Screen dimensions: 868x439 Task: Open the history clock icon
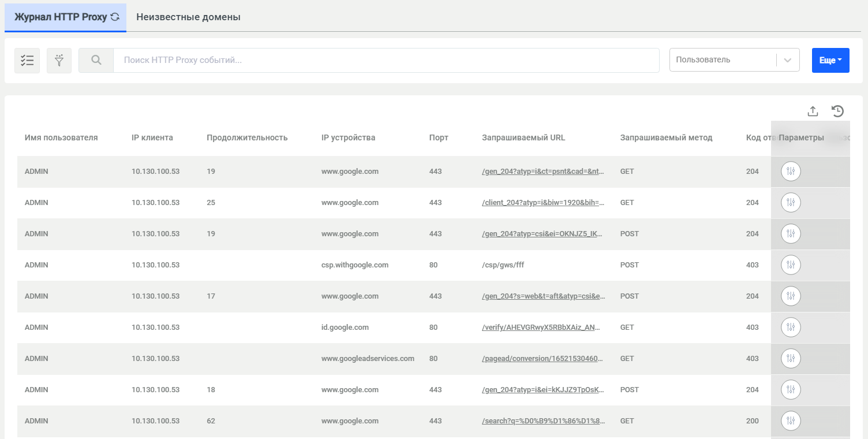tap(838, 111)
